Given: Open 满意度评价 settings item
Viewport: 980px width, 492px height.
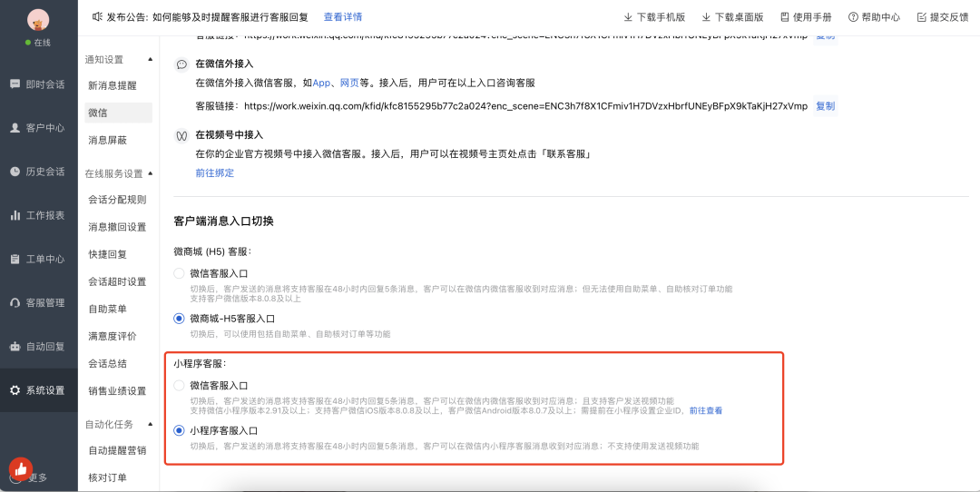Looking at the screenshot, I should 113,337.
